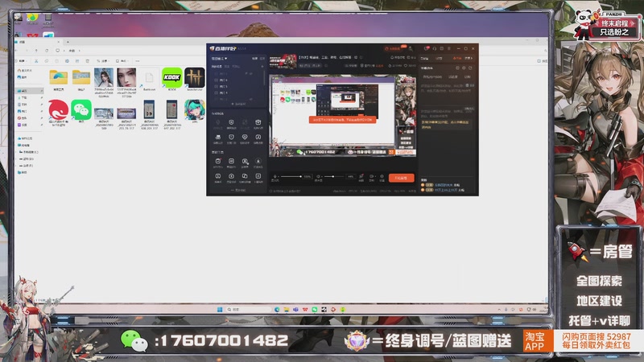Select the teal-haired anime girl shortcut icon
Image resolution: width=644 pixels, height=362 pixels.
pos(195,109)
